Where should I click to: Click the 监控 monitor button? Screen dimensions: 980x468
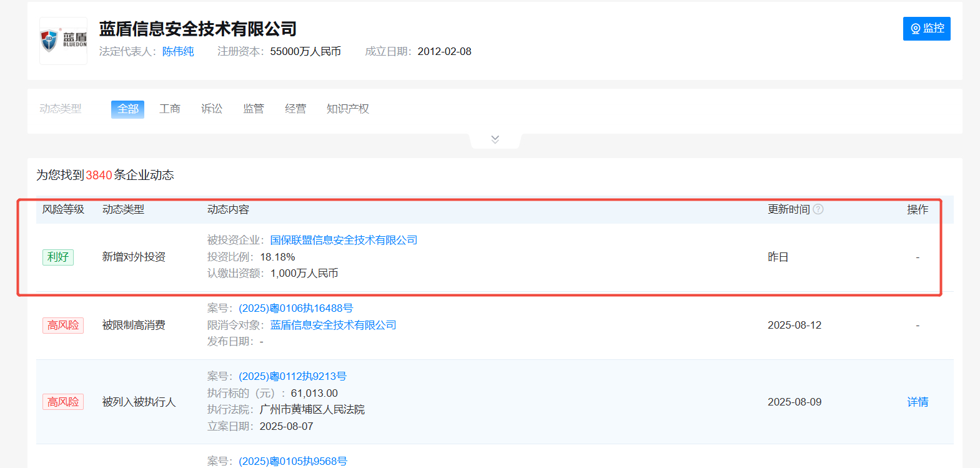coord(926,29)
